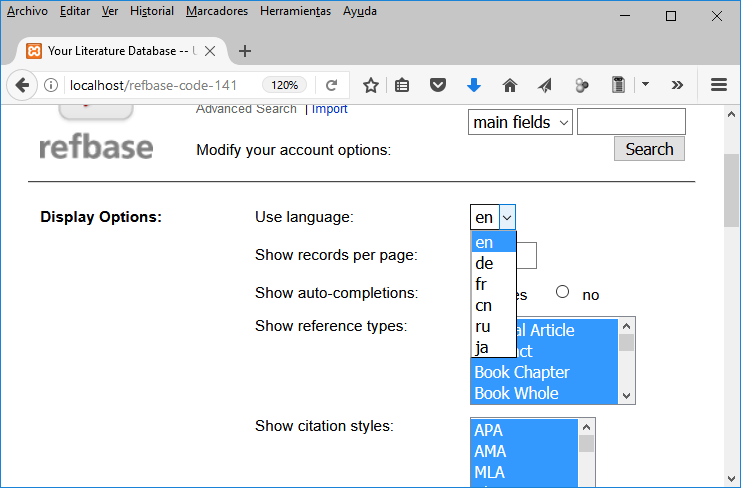Viewport: 741px width, 488px height.
Task: Open the 'main fields' search dropdown
Action: point(520,122)
